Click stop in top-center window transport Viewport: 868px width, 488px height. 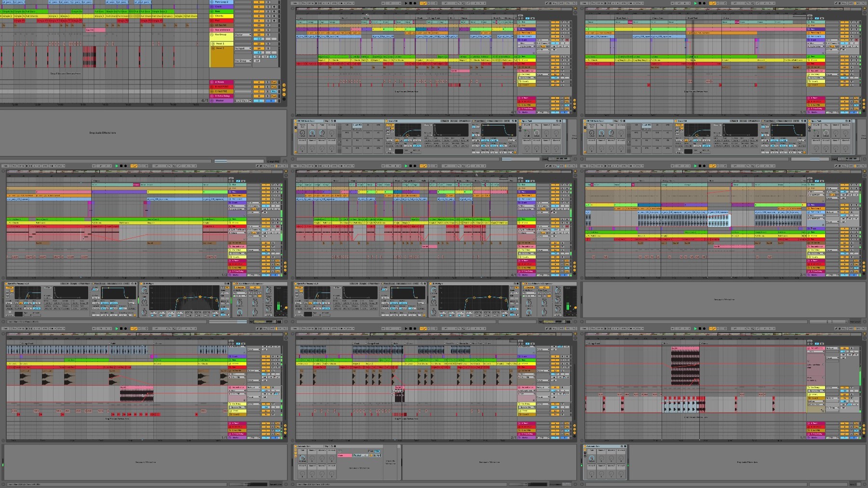pyautogui.click(x=410, y=3)
